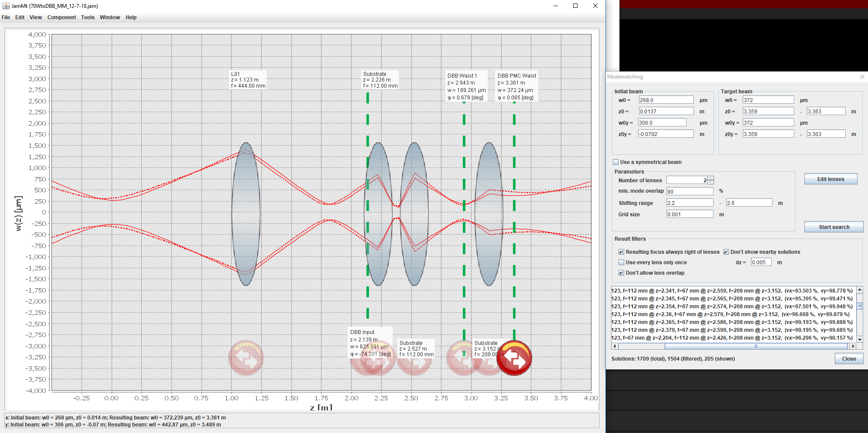Toggle Don't show nearby solutions checkbox
The image size is (868, 433).
(726, 252)
